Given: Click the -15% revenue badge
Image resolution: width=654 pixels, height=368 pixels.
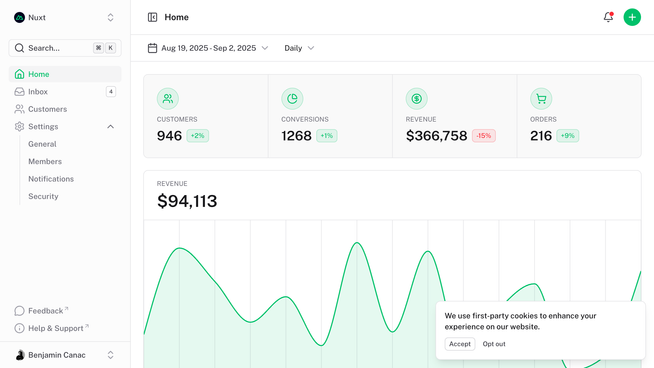Looking at the screenshot, I should coord(484,136).
